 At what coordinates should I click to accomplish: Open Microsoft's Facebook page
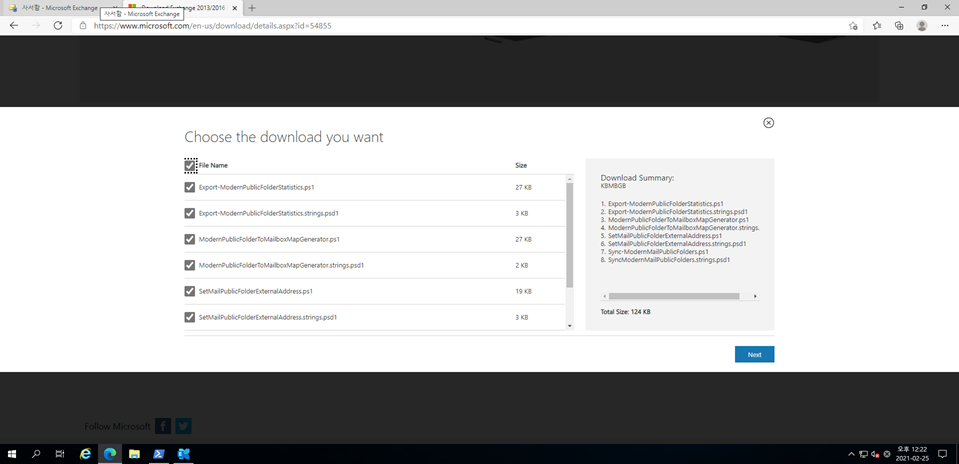[x=163, y=426]
